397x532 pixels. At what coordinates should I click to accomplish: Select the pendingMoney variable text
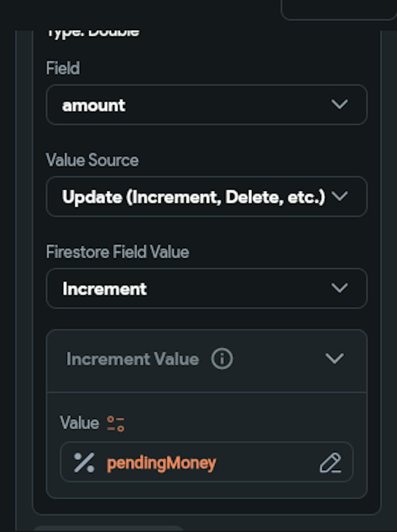[x=161, y=463]
